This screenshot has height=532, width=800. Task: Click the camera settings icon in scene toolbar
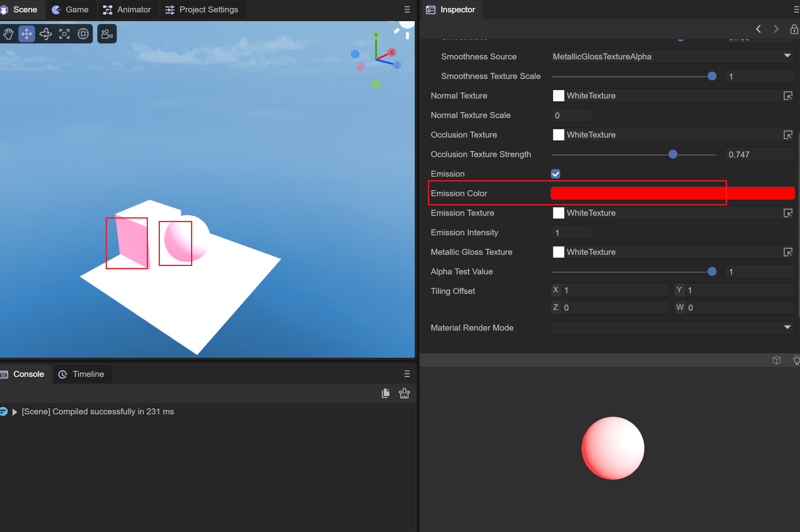pyautogui.click(x=107, y=34)
